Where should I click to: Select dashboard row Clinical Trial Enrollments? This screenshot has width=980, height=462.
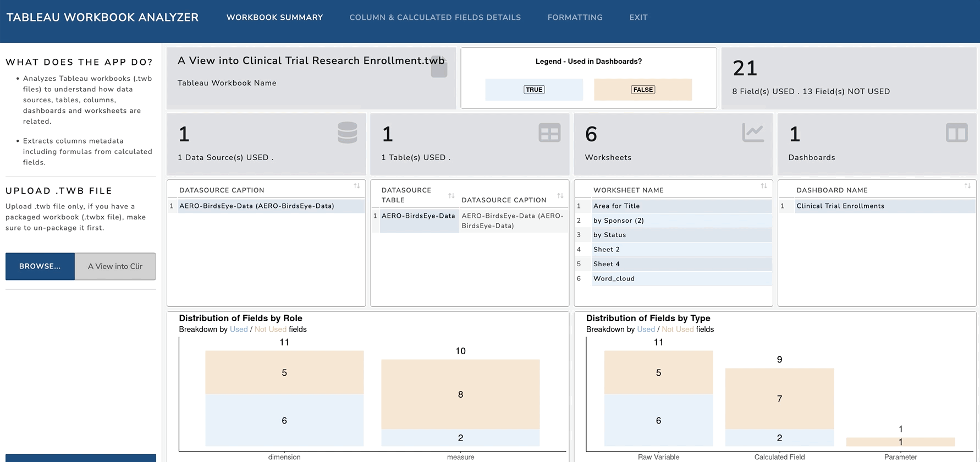pos(877,206)
